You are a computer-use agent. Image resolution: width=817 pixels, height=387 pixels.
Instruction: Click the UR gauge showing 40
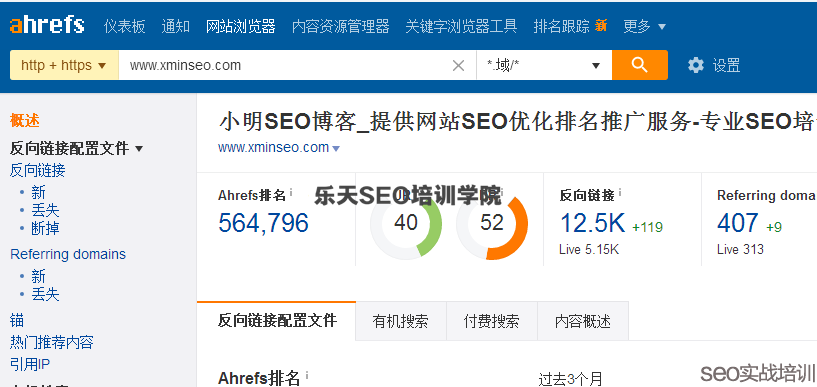[x=406, y=223]
